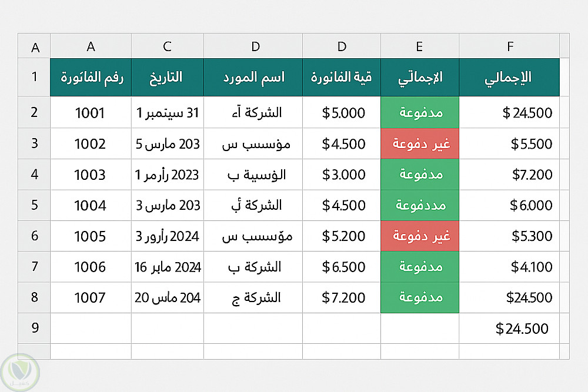
Task: Click the الإجمالي header cell
Action: 509,77
